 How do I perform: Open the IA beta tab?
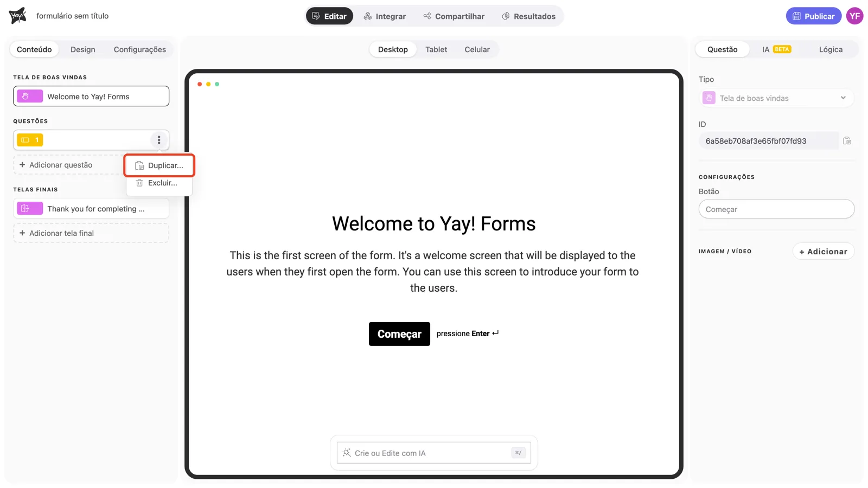coord(776,49)
